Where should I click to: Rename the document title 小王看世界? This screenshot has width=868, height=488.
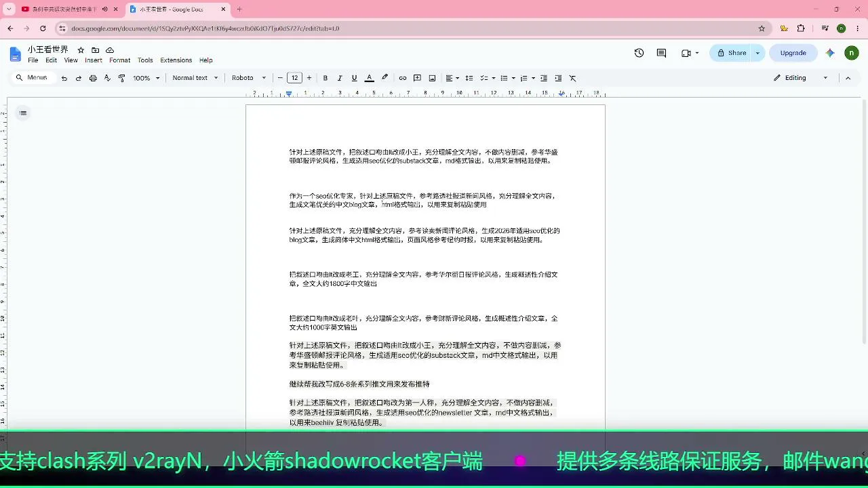tap(48, 50)
